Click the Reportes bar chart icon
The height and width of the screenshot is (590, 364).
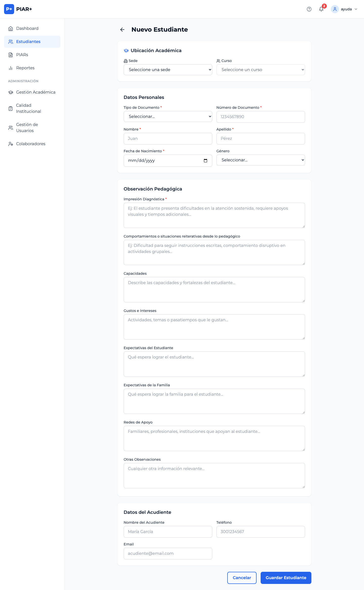[11, 68]
